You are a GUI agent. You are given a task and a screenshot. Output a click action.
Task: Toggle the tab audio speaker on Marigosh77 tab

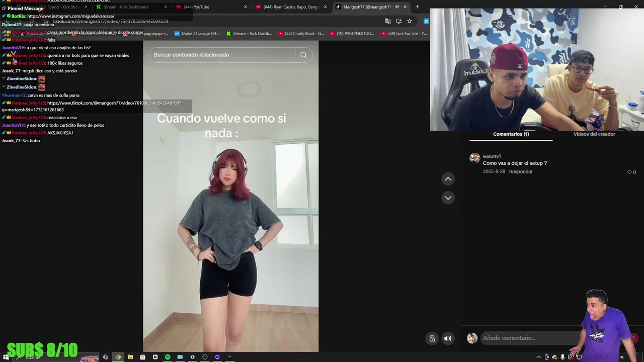click(397, 7)
